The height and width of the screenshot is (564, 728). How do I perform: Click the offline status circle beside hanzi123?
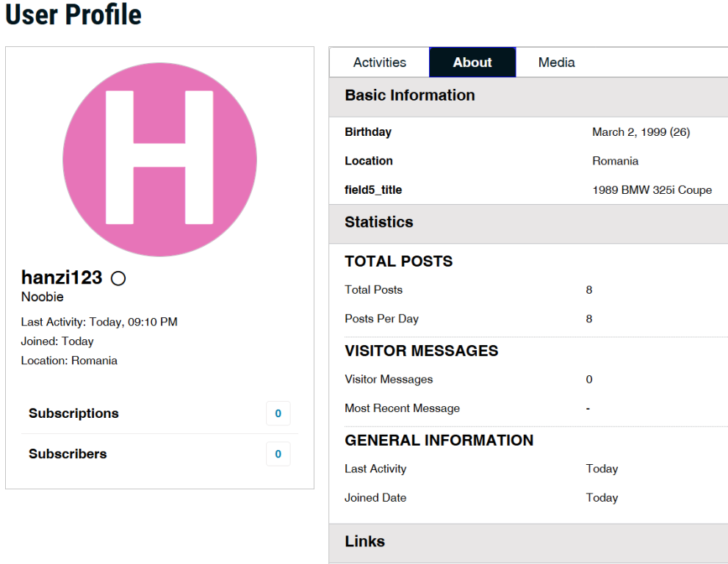click(x=118, y=278)
